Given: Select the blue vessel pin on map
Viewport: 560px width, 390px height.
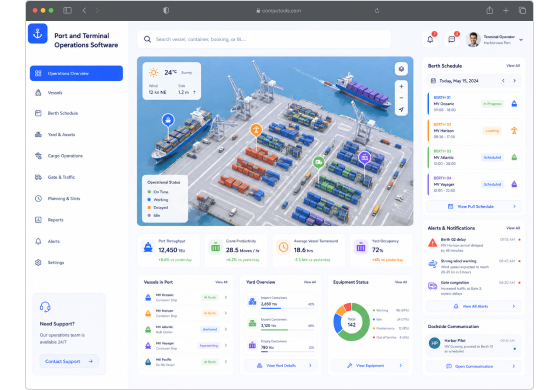Looking at the screenshot, I should [168, 120].
